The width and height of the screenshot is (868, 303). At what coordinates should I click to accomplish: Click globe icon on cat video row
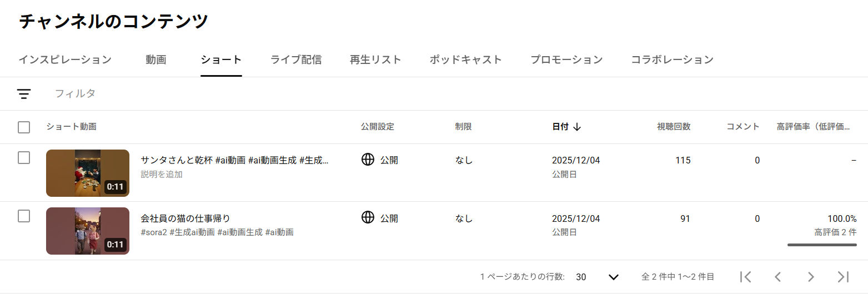click(x=368, y=218)
